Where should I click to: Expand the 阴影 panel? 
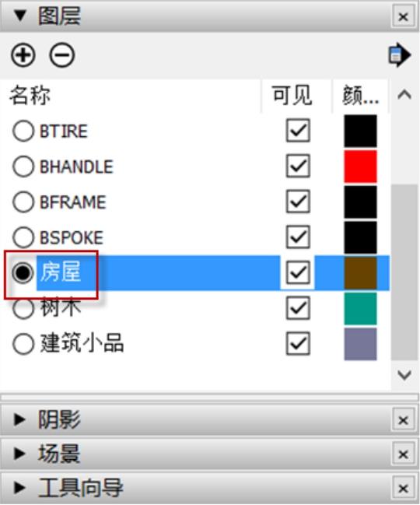point(19,419)
